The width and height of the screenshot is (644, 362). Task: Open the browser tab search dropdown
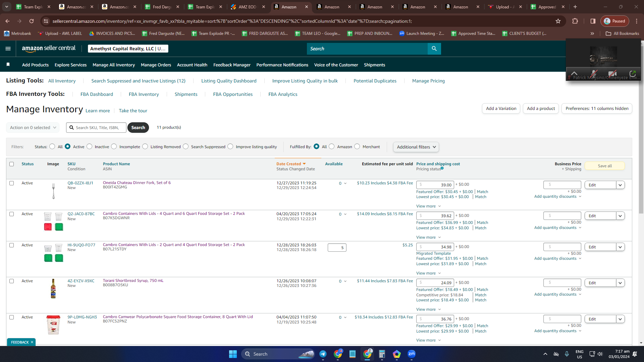tap(7, 7)
